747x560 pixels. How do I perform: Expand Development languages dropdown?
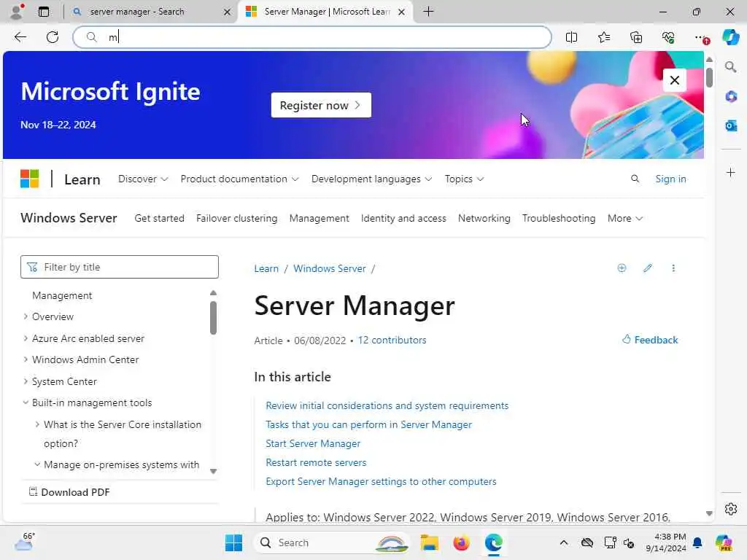point(371,179)
